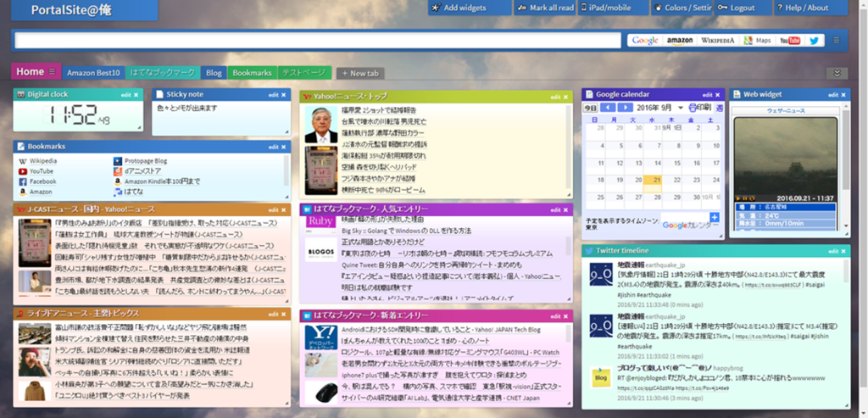The width and height of the screenshot is (868, 418).
Task: Edit the Twitter timeline widget
Action: pos(834,251)
